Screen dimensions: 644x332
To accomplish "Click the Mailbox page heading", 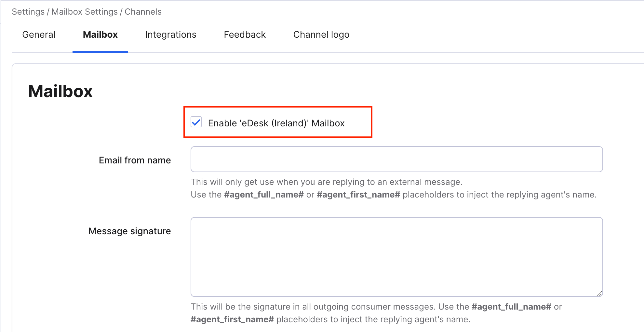I will [x=60, y=91].
